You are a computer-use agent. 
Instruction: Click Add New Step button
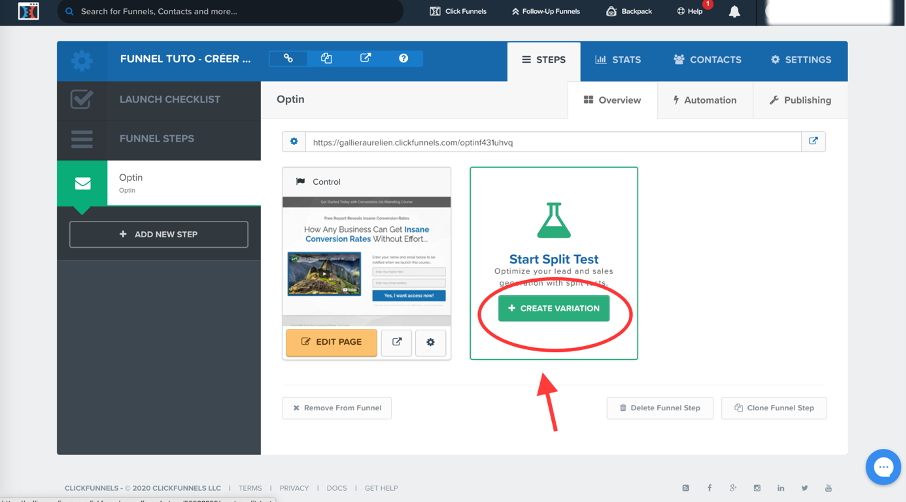159,234
